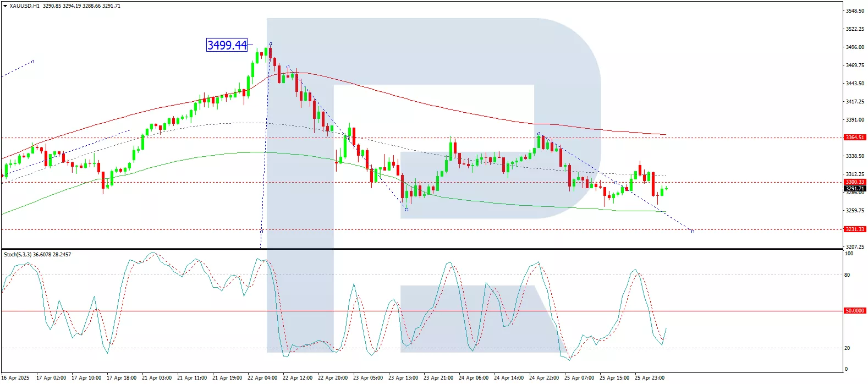Click the 22 Apr 04:00 time label

(x=262, y=378)
